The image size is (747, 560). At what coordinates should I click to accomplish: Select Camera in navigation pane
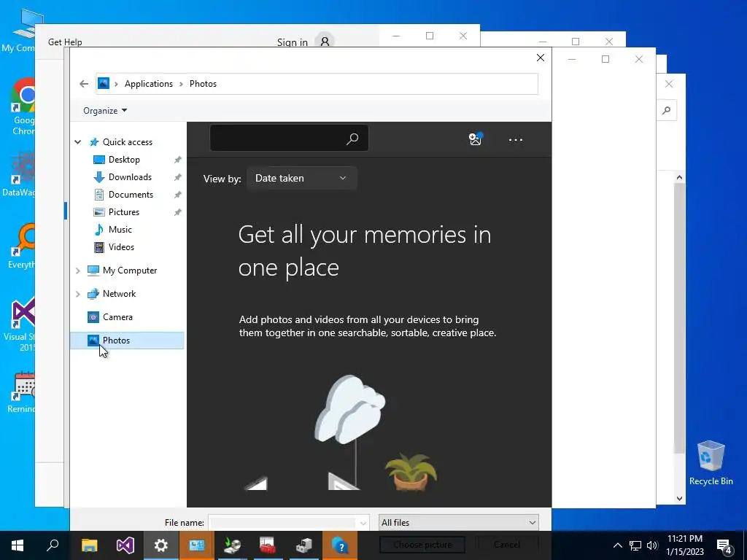(117, 317)
